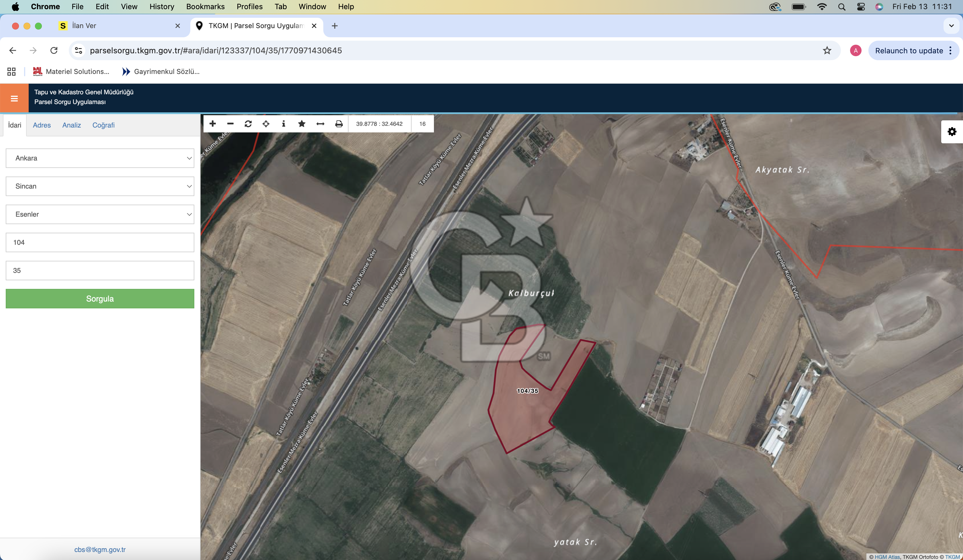Click the refresh map tool icon
Image resolution: width=963 pixels, height=560 pixels.
[248, 124]
